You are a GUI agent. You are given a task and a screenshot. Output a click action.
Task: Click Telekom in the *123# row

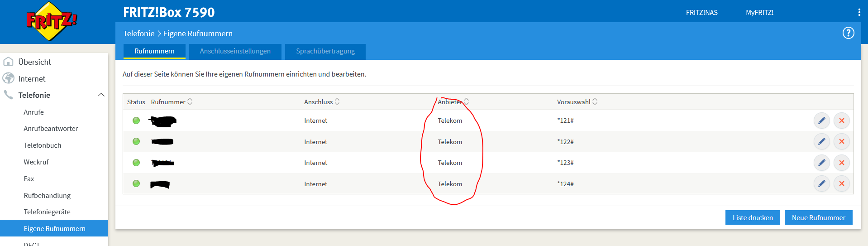[x=450, y=163]
